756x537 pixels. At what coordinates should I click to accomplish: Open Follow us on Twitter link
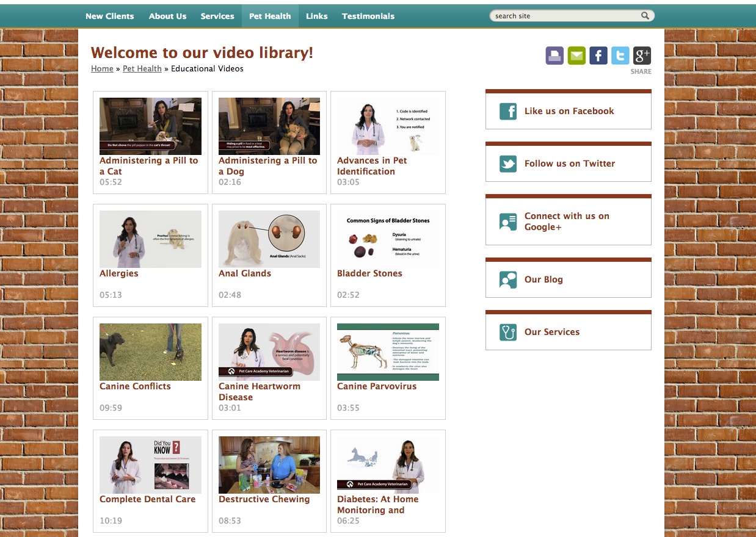point(570,164)
